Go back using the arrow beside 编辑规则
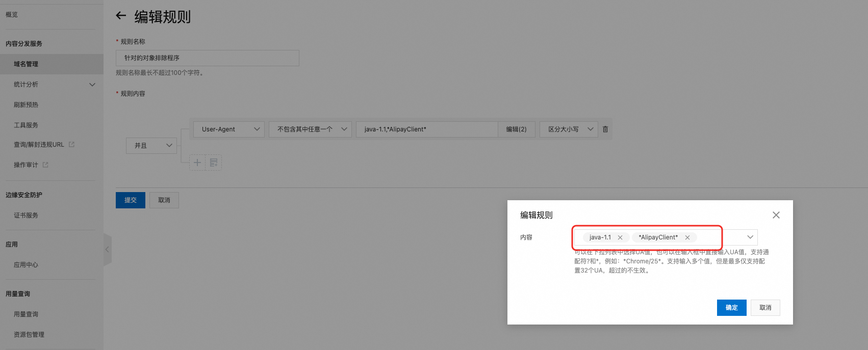This screenshot has height=350, width=868. pyautogui.click(x=121, y=16)
